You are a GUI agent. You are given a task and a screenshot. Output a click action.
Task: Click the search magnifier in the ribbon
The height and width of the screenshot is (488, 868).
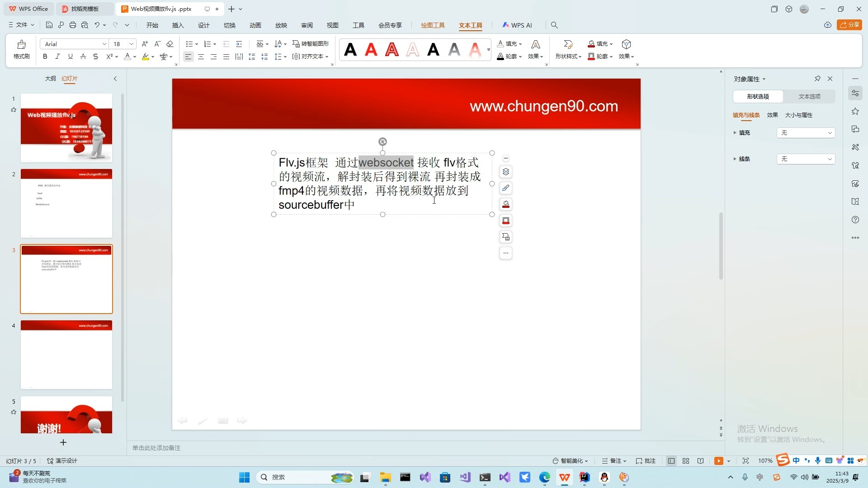pyautogui.click(x=554, y=25)
